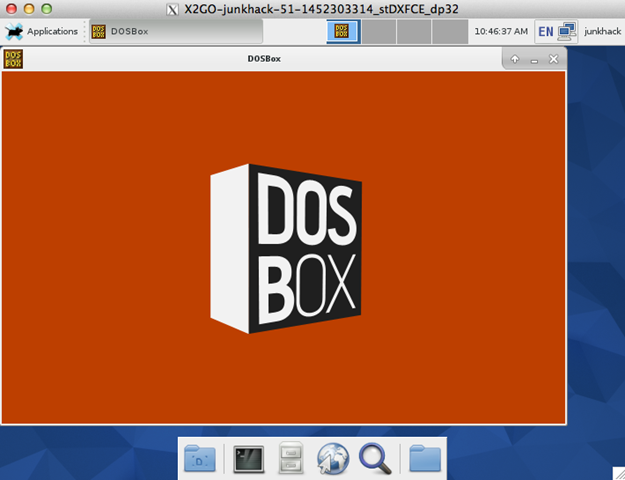This screenshot has width=625, height=480.
Task: Open window menu via DOSBox titlebar icon
Action: [x=14, y=59]
